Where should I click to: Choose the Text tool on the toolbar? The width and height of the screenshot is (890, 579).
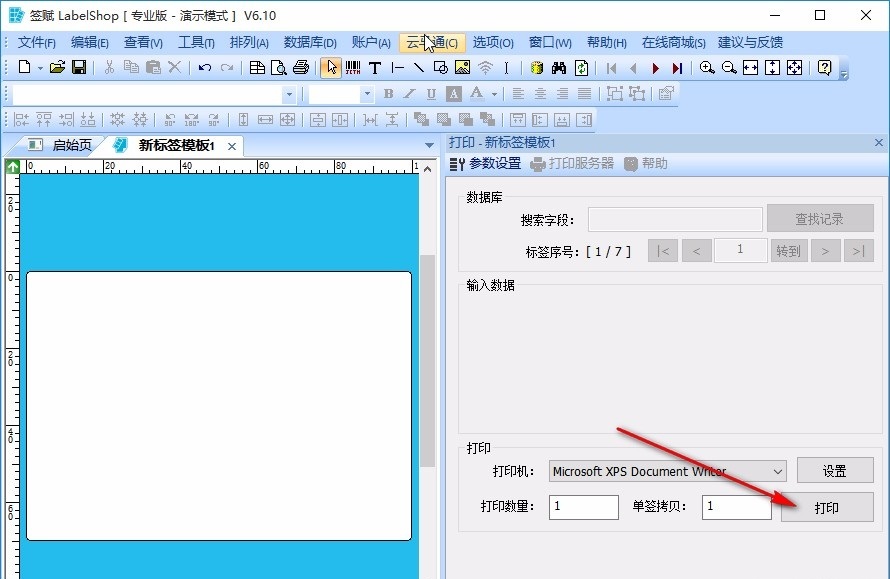(375, 67)
